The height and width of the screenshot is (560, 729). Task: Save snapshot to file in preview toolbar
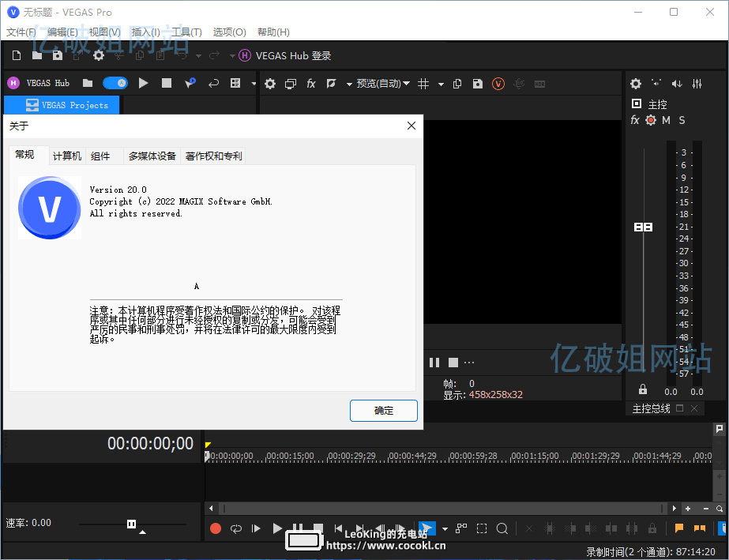(x=478, y=84)
